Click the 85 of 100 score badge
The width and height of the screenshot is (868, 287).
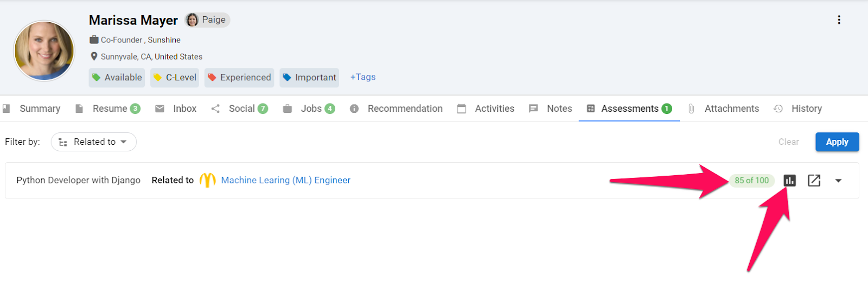(x=751, y=181)
